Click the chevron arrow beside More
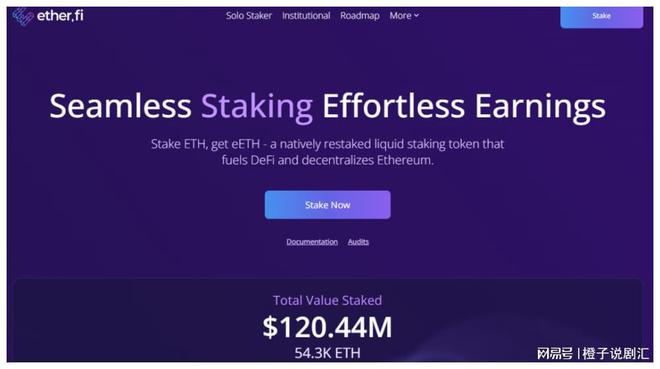This screenshot has width=660, height=369. tap(416, 16)
